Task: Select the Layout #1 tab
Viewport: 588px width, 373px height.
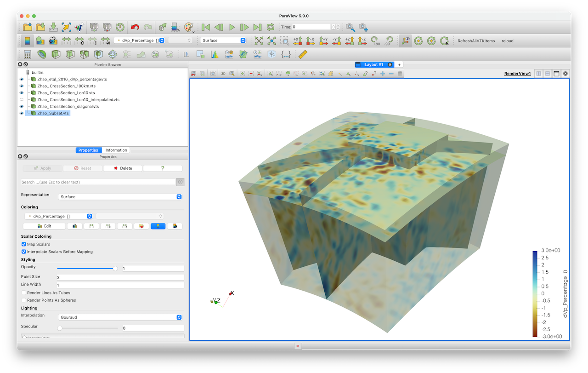Action: (373, 65)
